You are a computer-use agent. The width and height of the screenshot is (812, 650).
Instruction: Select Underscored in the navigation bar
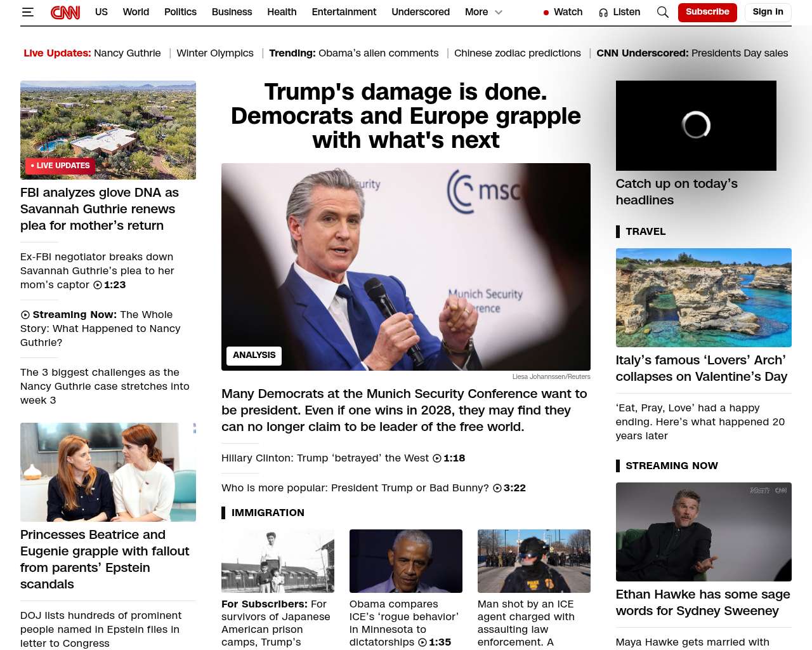[420, 12]
